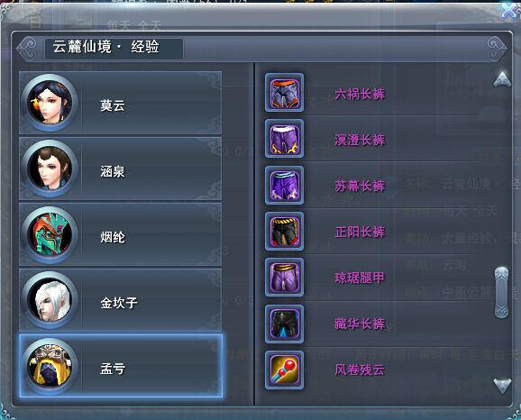The image size is (521, 420).
Task: Click the 涵泉 character portrait
Action: (x=50, y=169)
